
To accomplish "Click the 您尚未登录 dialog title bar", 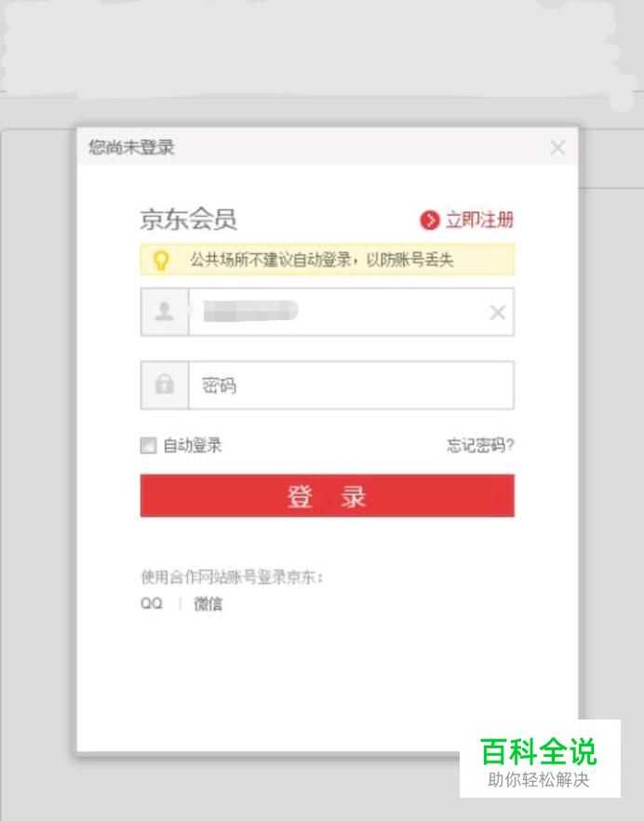I will (328, 147).
